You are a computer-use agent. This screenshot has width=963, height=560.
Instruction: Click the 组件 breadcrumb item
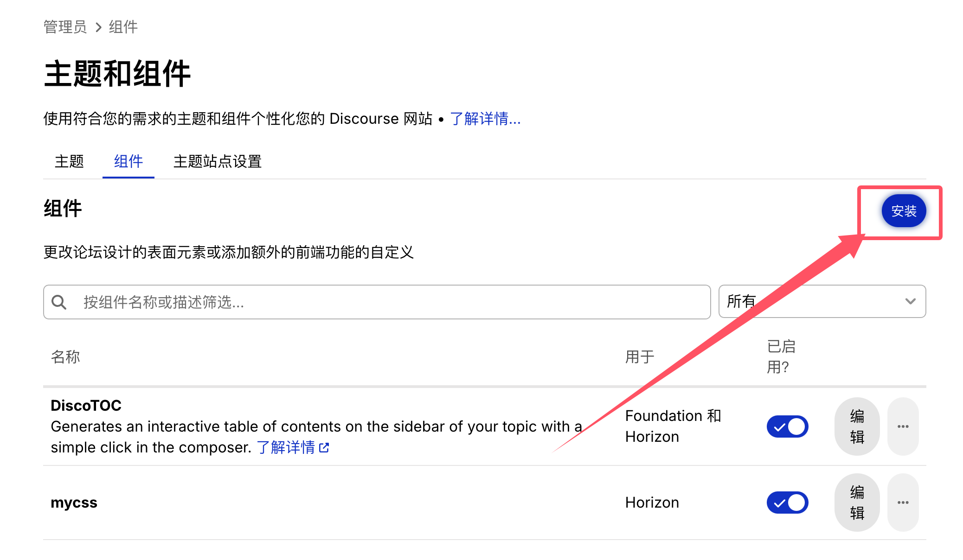tap(123, 27)
